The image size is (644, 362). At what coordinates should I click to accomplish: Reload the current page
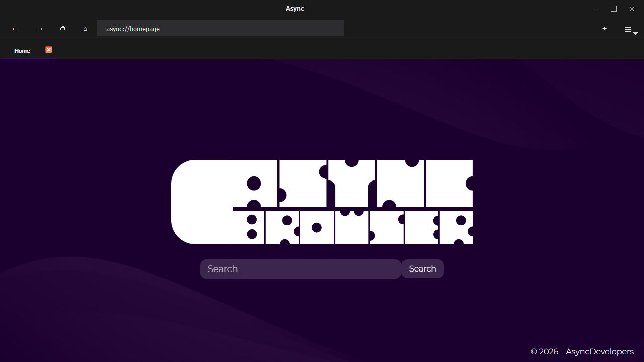coord(63,29)
